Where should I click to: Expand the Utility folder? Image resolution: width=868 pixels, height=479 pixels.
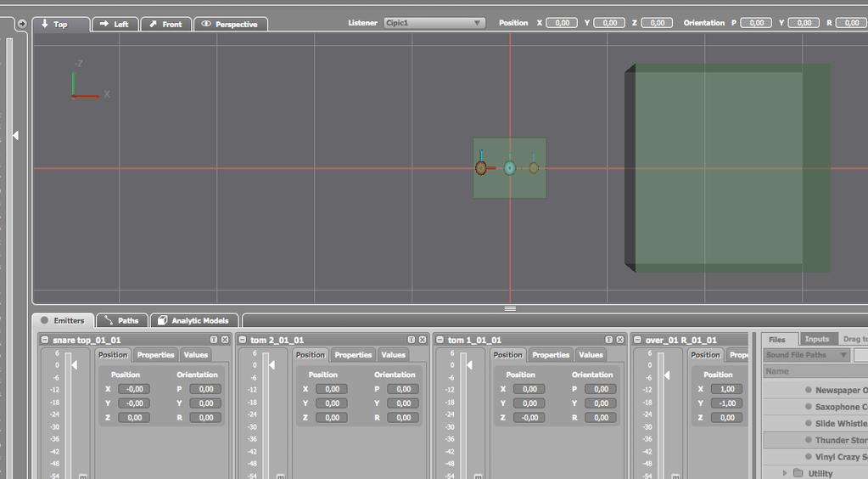pyautogui.click(x=784, y=473)
